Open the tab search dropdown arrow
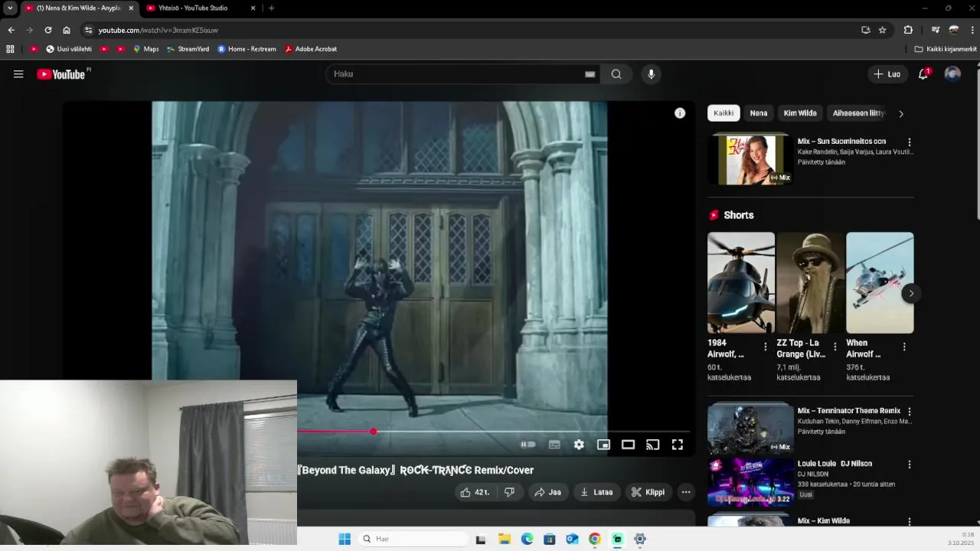The image size is (980, 551). pos(10,8)
